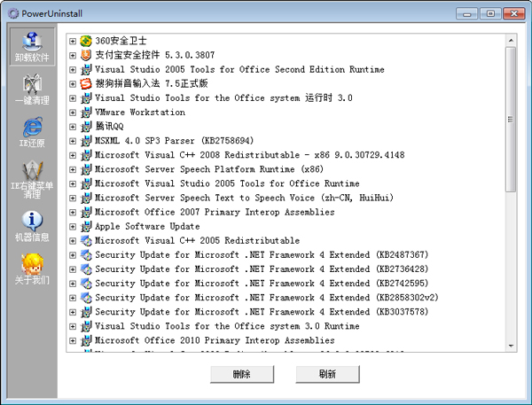Click icon beside Security Update KB2736428

coord(86,269)
